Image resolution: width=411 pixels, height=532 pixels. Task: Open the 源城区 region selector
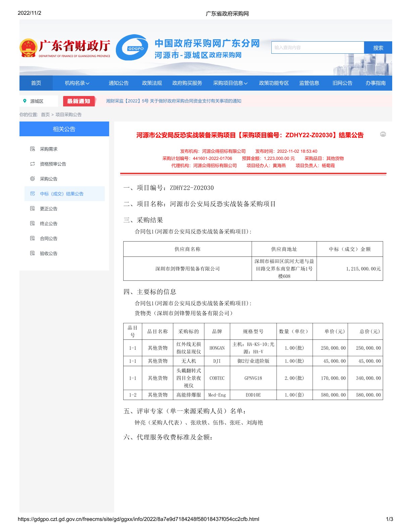click(x=37, y=101)
